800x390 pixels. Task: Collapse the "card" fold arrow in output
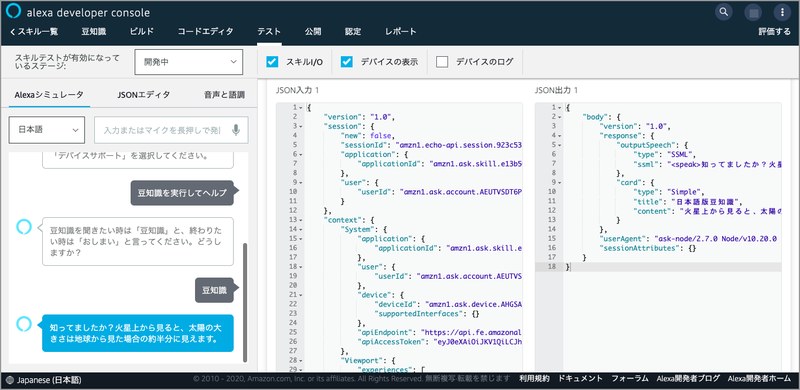tap(560, 182)
